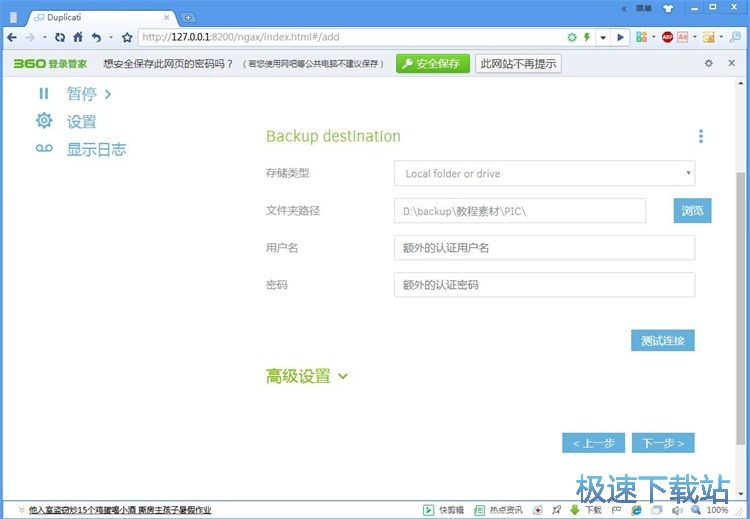Open the three-dot menu beside Backup destination
The image size is (750, 519).
click(x=701, y=136)
